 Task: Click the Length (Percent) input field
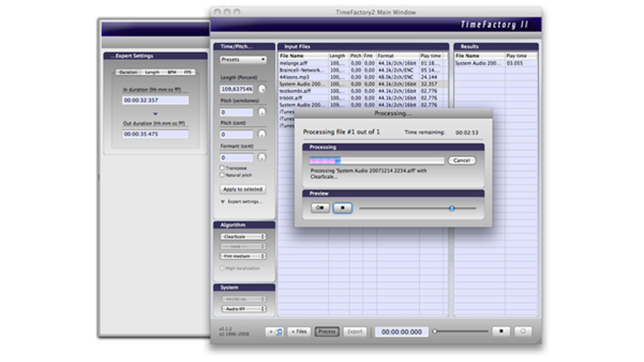pyautogui.click(x=237, y=89)
